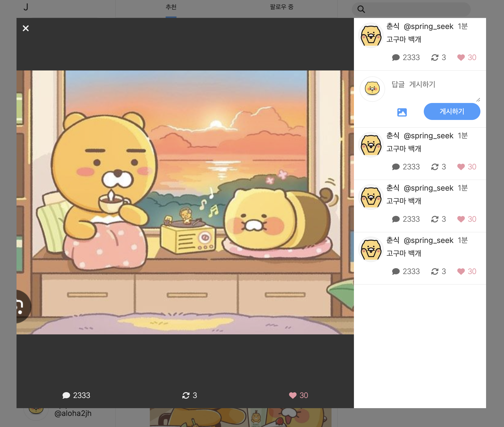Click comment icon below the large image
The width and height of the screenshot is (504, 427).
(x=66, y=395)
